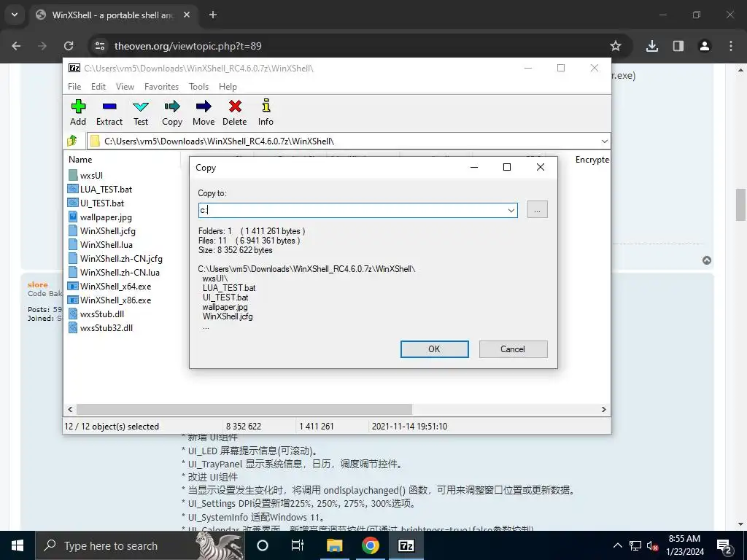747x560 pixels.
Task: Click the Move toolbar icon
Action: pyautogui.click(x=204, y=106)
